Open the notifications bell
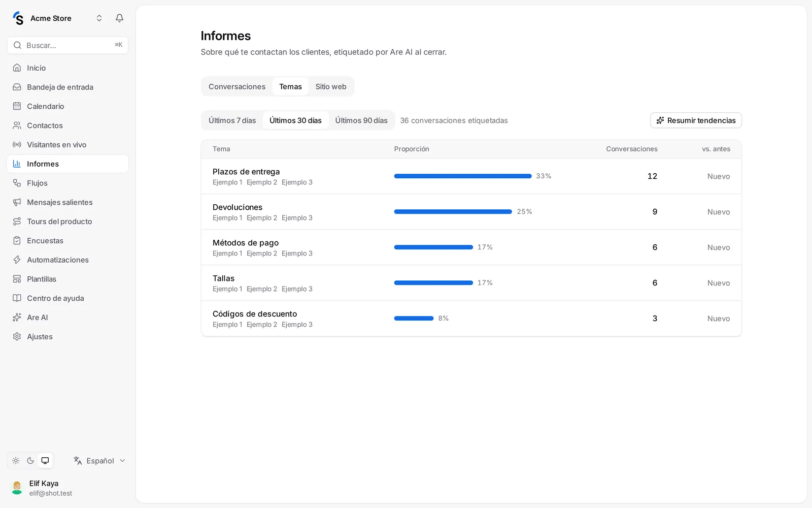812x508 pixels. pyautogui.click(x=119, y=18)
